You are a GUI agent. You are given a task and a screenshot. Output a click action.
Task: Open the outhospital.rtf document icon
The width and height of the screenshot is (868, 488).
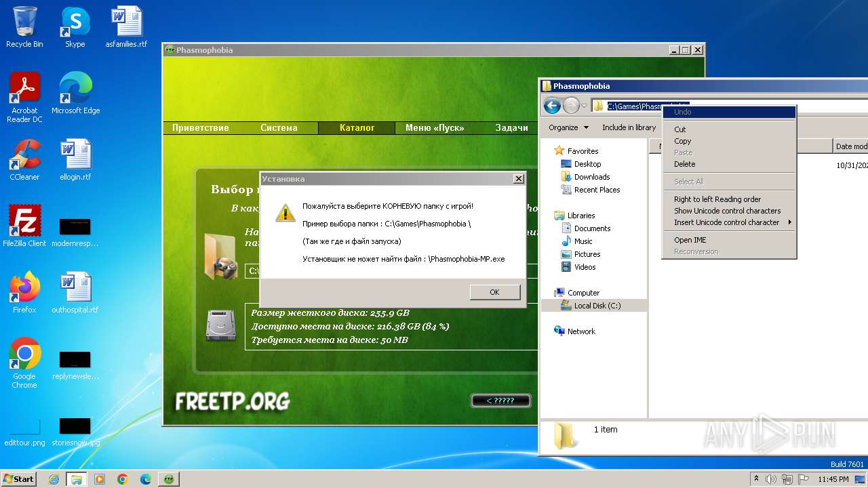pyautogui.click(x=75, y=293)
